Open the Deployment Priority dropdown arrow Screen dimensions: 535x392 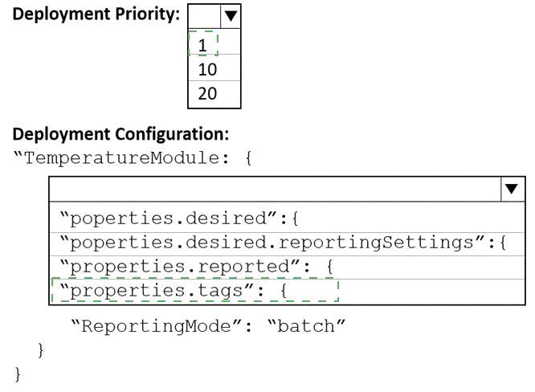231,16
